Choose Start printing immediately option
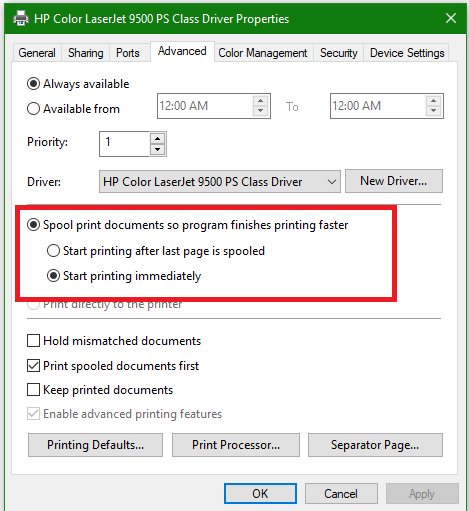This screenshot has height=511, width=469. coord(53,276)
